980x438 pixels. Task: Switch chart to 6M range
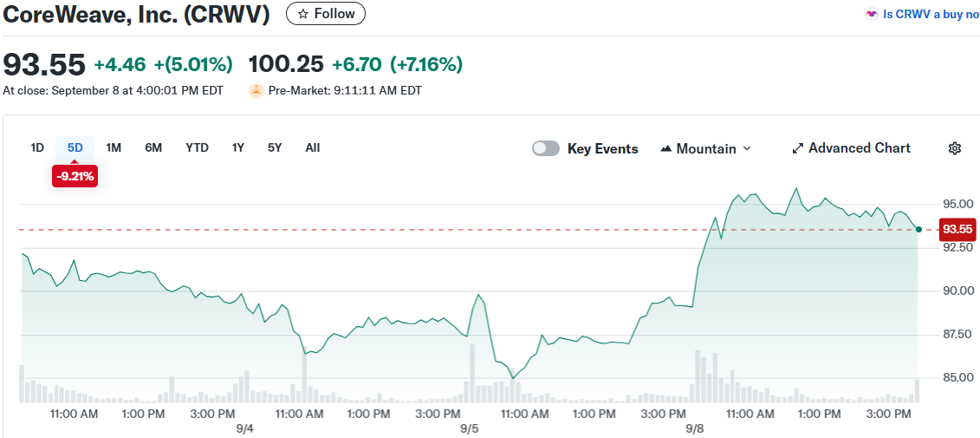tap(153, 148)
